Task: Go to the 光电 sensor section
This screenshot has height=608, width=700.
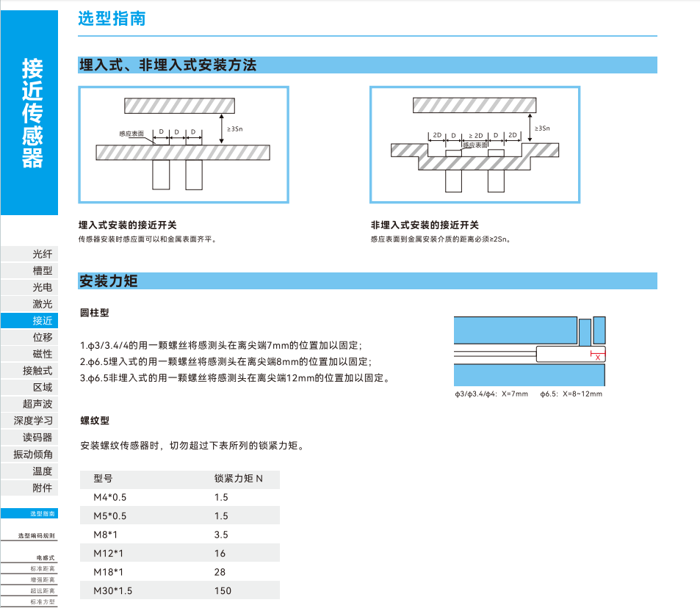Action: [x=42, y=287]
